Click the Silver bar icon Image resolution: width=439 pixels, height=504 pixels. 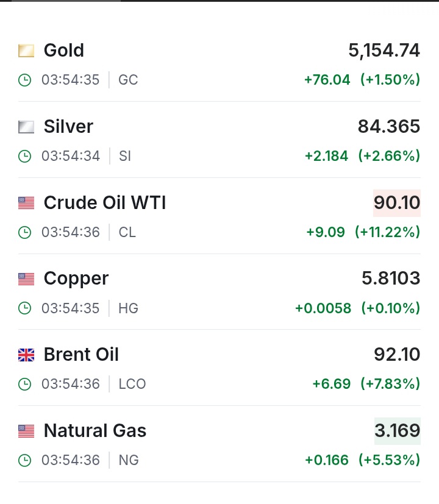click(x=26, y=127)
